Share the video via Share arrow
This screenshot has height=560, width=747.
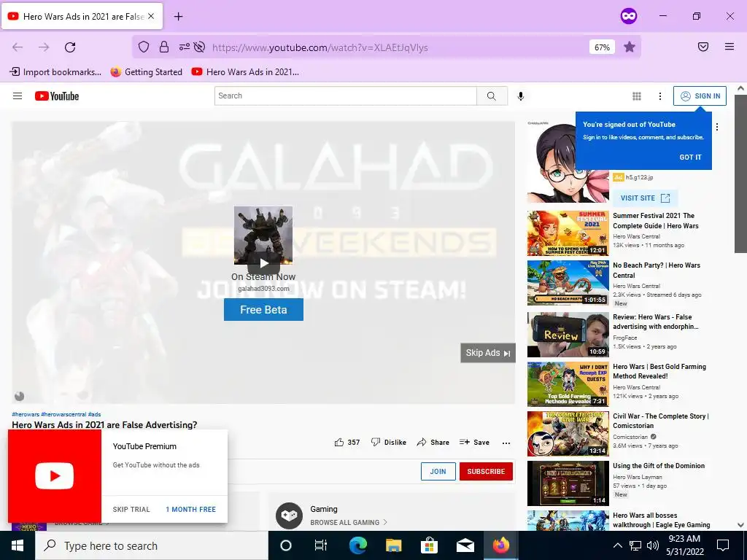tap(433, 443)
